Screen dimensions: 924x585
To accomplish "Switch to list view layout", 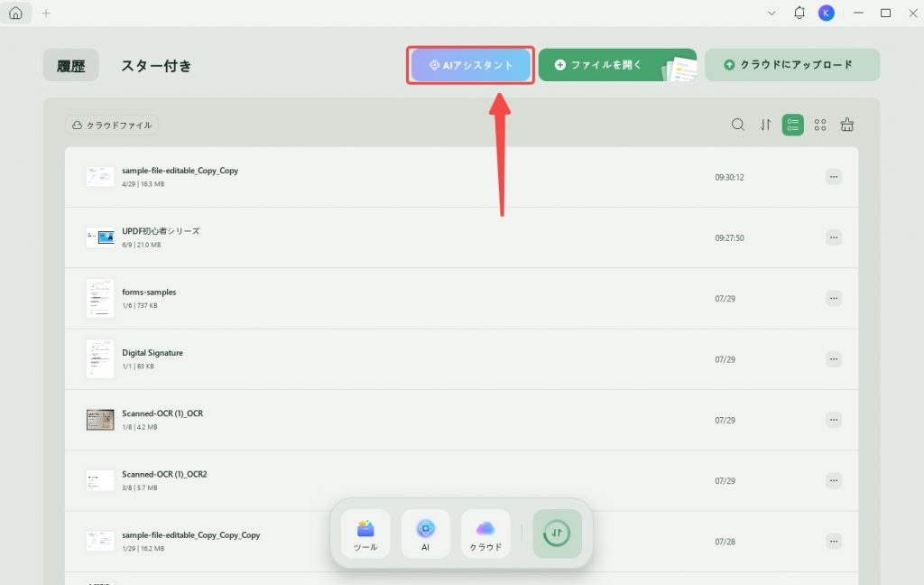I will 792,125.
